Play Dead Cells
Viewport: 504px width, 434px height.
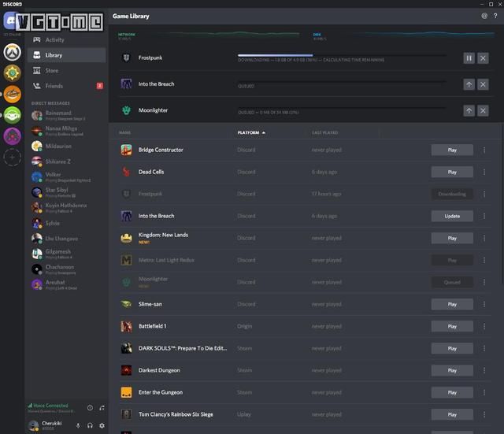coord(452,172)
